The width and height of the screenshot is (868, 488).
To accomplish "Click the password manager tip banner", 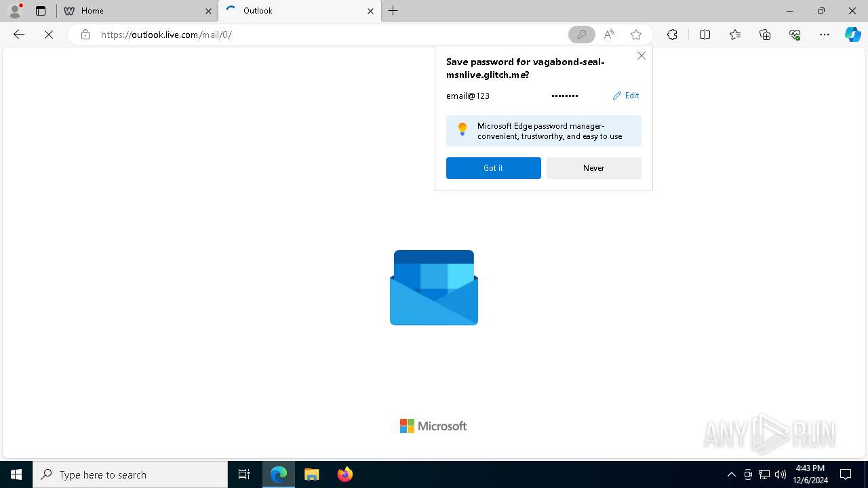I will pyautogui.click(x=544, y=131).
